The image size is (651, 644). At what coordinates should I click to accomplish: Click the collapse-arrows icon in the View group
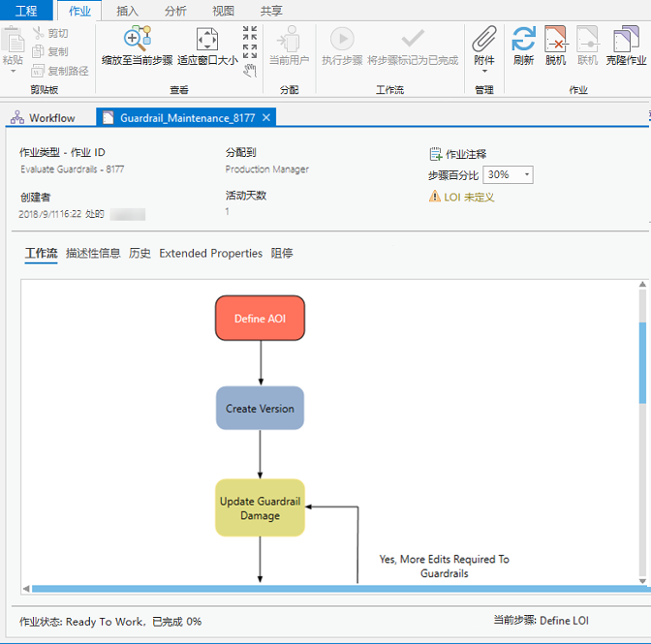click(250, 35)
